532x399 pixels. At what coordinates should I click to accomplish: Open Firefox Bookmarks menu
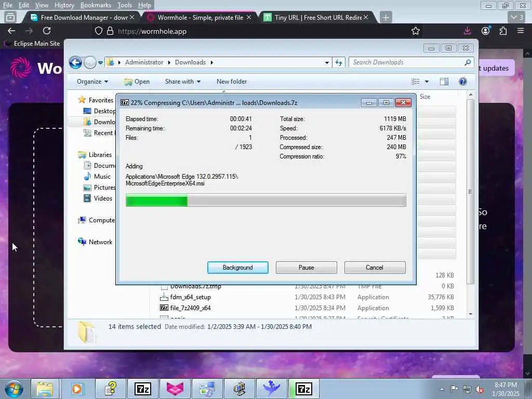96,5
